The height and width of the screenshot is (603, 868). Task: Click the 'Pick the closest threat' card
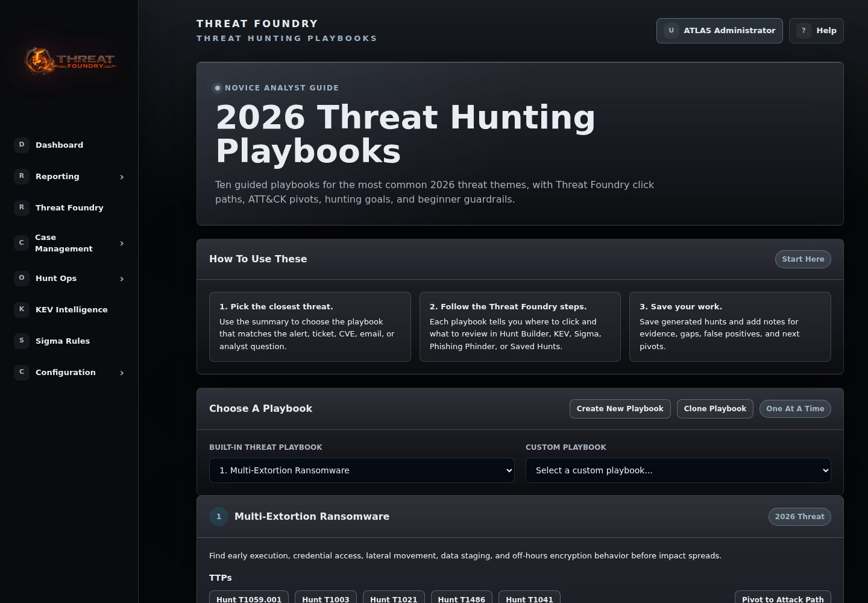[310, 327]
